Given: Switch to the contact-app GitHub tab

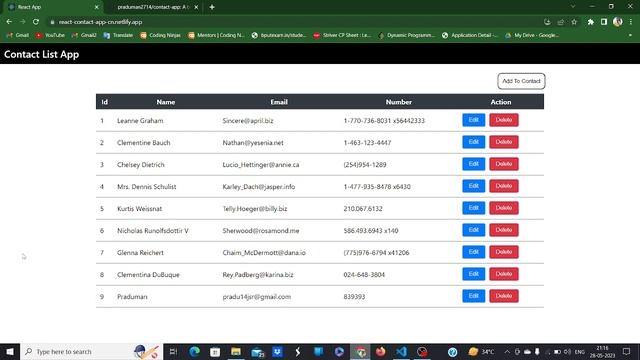Looking at the screenshot, I should [x=153, y=7].
